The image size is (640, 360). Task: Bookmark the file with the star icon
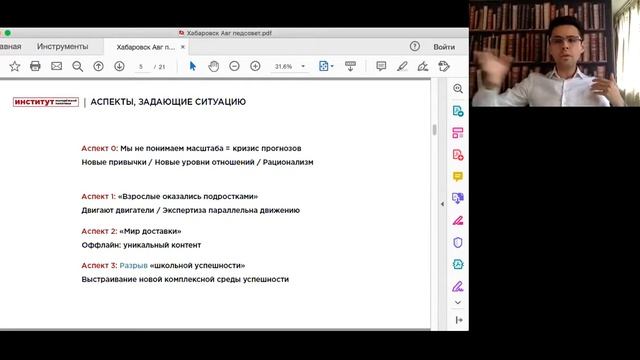(15, 66)
